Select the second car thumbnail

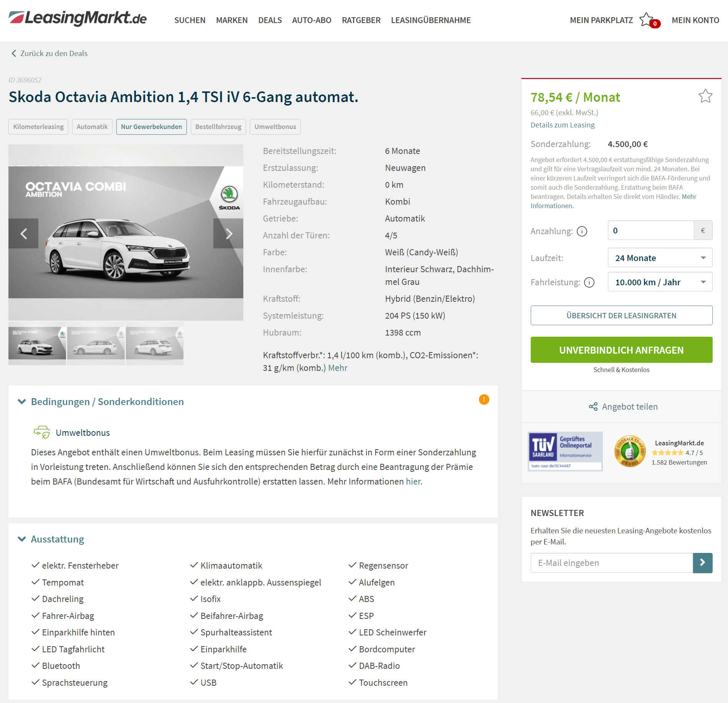pyautogui.click(x=96, y=343)
